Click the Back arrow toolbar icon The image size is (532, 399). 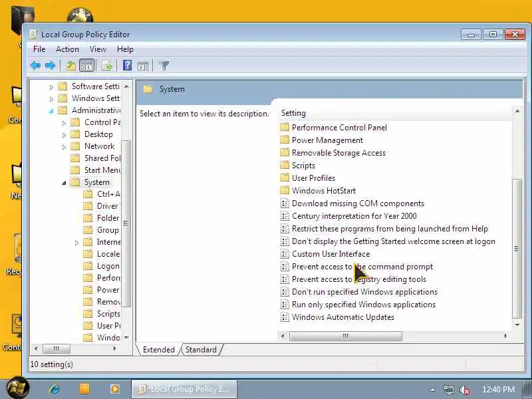[x=35, y=65]
